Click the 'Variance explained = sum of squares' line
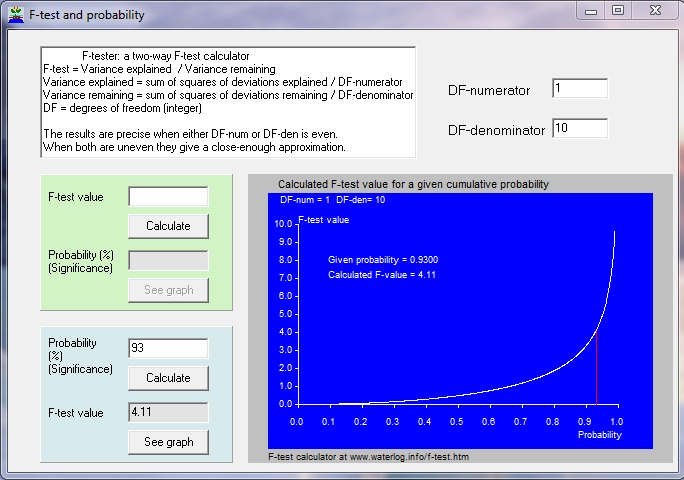Viewport: 684px width, 480px height. [x=222, y=82]
